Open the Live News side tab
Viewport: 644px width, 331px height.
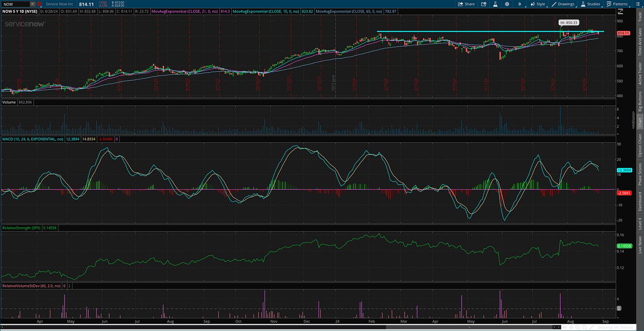click(x=640, y=245)
